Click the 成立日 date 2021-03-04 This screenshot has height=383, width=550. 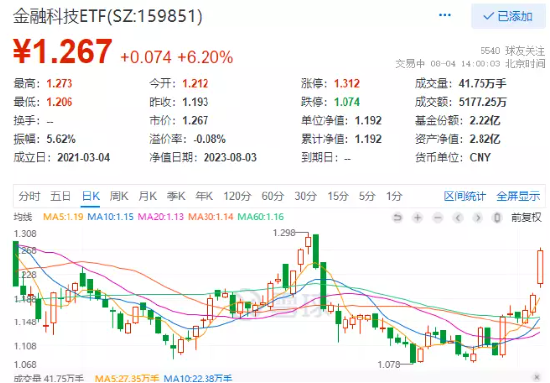click(84, 157)
